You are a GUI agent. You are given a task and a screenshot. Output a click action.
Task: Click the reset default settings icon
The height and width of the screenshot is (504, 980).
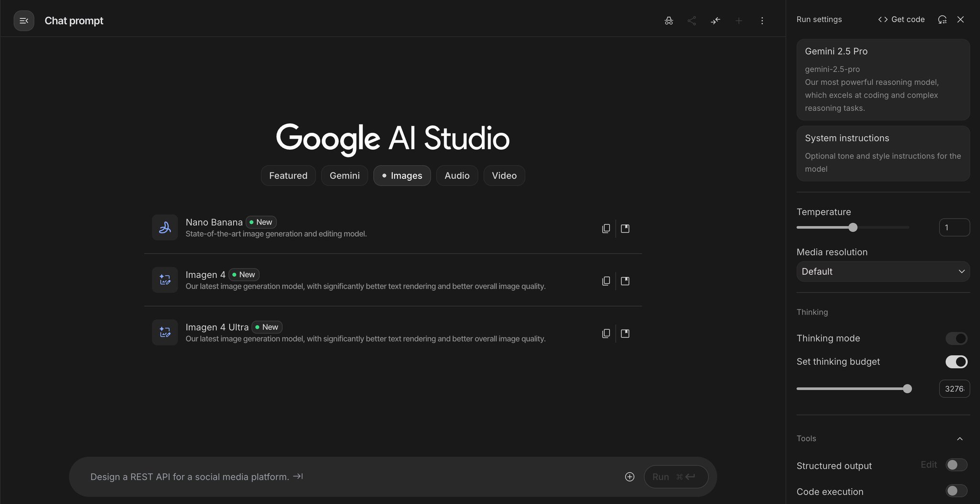[942, 20]
